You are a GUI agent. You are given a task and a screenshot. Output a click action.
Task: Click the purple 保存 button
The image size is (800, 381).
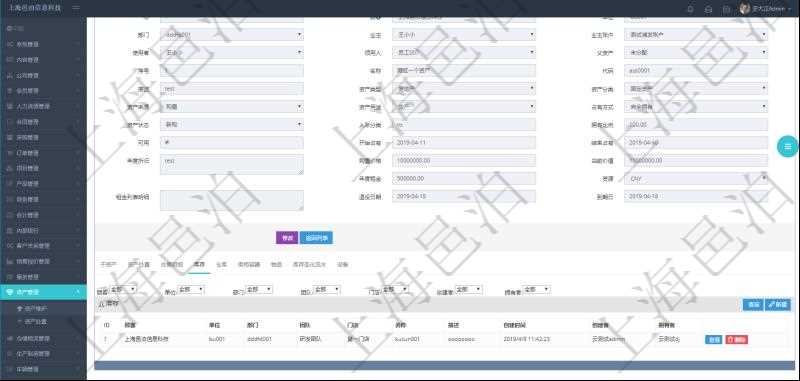tap(287, 238)
